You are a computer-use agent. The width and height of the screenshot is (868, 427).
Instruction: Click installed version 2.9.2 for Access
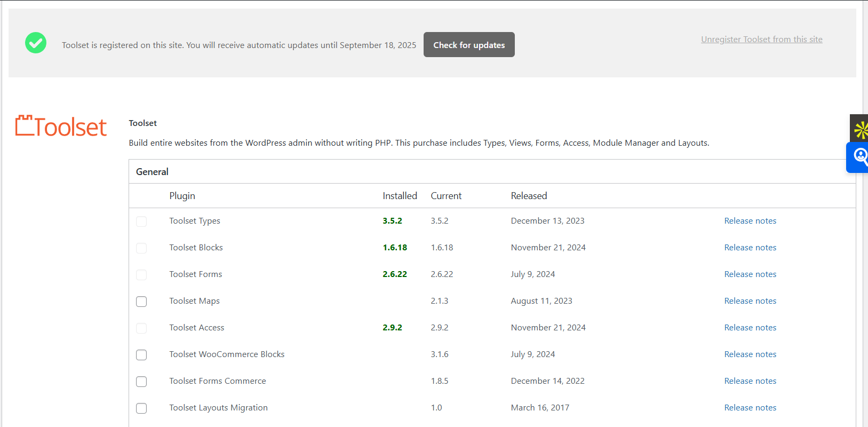point(392,328)
